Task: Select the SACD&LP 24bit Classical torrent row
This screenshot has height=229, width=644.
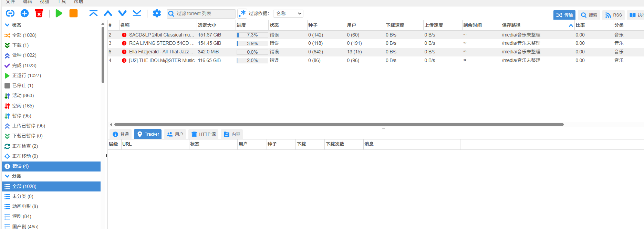Action: (376, 35)
